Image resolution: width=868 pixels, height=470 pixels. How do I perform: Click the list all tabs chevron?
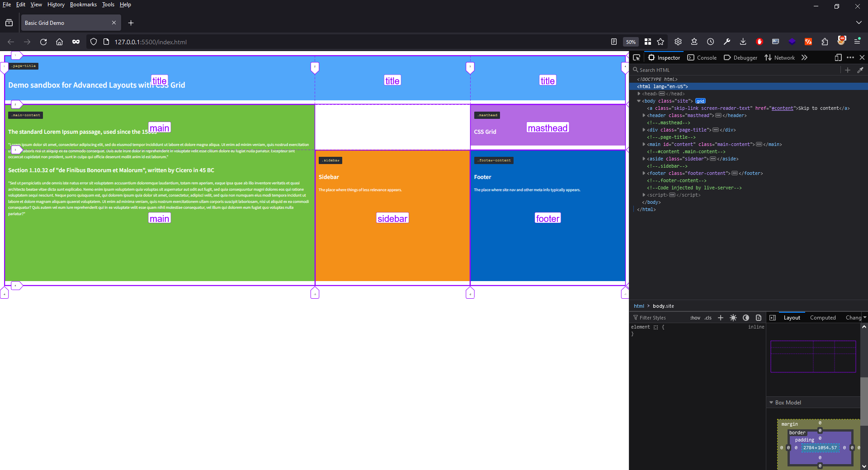point(859,23)
